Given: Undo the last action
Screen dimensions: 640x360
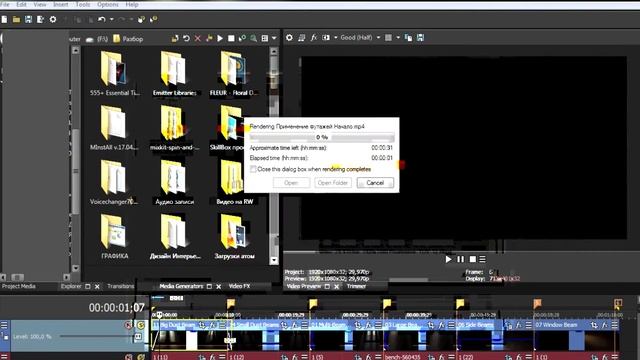Looking at the screenshot, I should 102,19.
